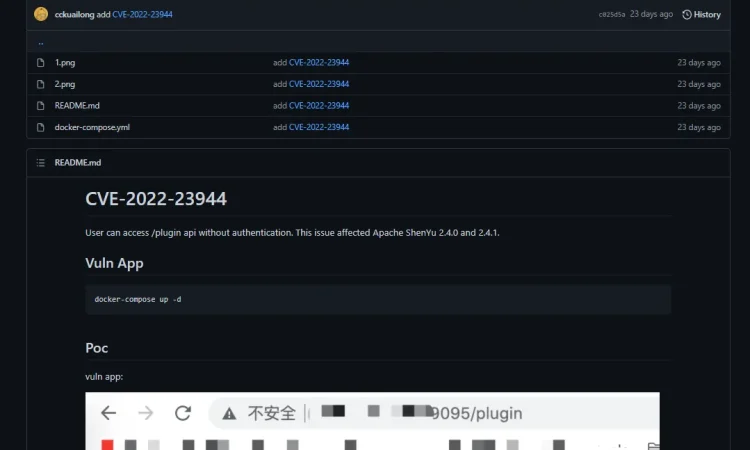Click '23 days ago' timestamp in 1.png row
The width and height of the screenshot is (750, 450).
point(699,63)
